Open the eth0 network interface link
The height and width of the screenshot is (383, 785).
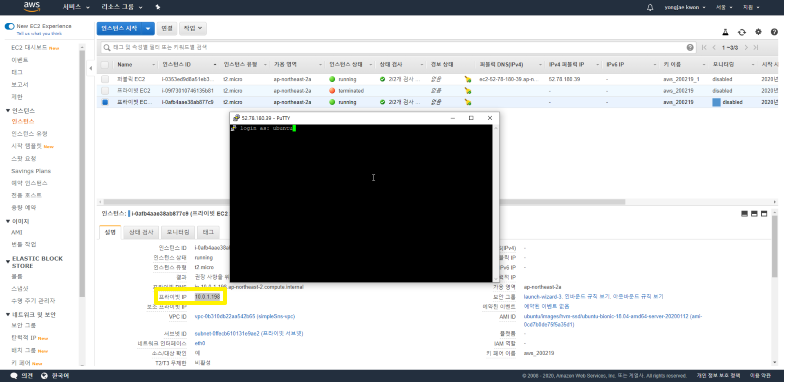tap(200, 343)
